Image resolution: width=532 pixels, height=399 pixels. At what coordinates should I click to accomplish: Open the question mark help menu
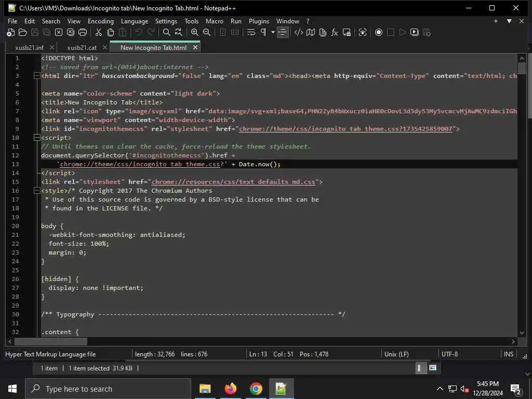pyautogui.click(x=308, y=21)
